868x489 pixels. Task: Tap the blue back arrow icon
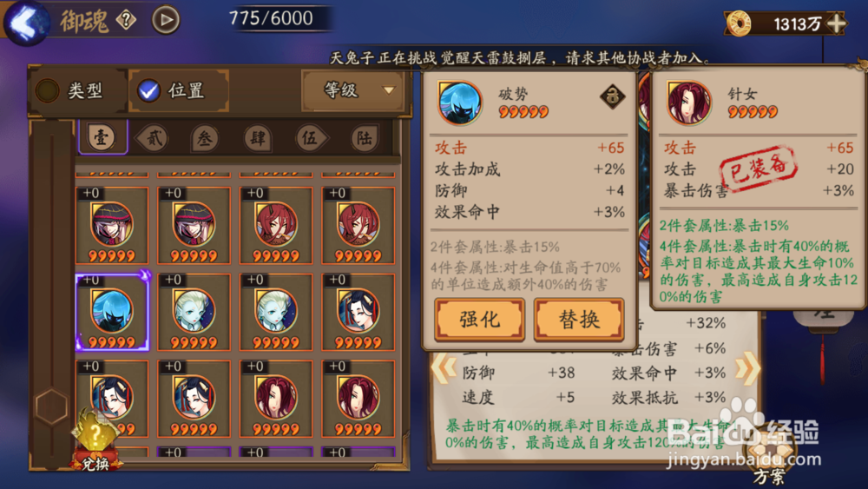(x=25, y=23)
